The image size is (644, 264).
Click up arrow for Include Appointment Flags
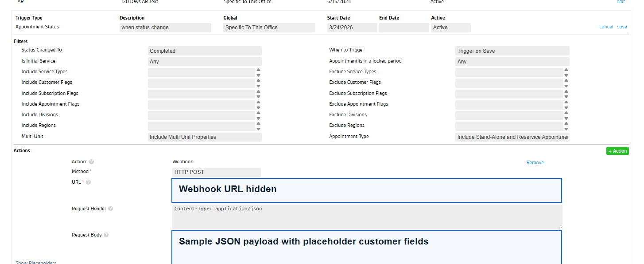tap(258, 102)
